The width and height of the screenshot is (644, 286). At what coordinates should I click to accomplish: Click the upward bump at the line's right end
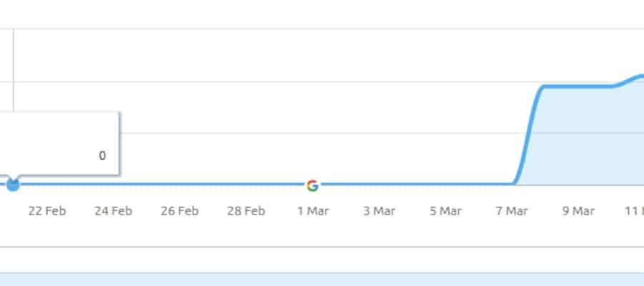pos(630,80)
